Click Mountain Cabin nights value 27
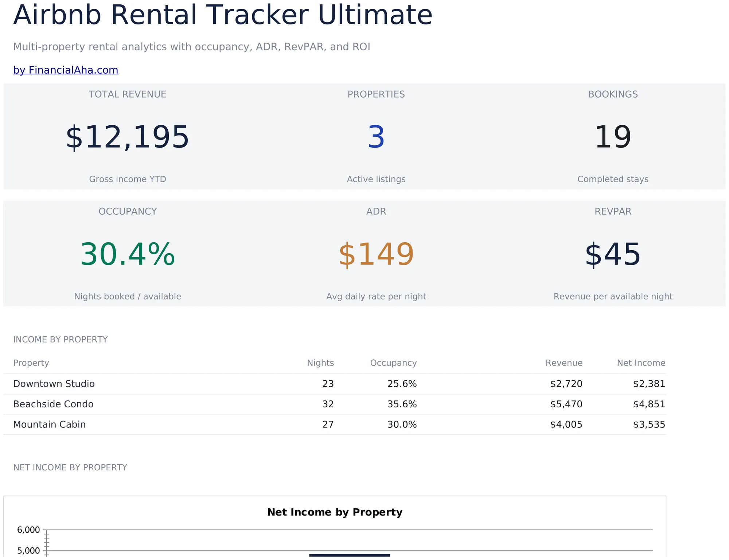 pyautogui.click(x=328, y=424)
